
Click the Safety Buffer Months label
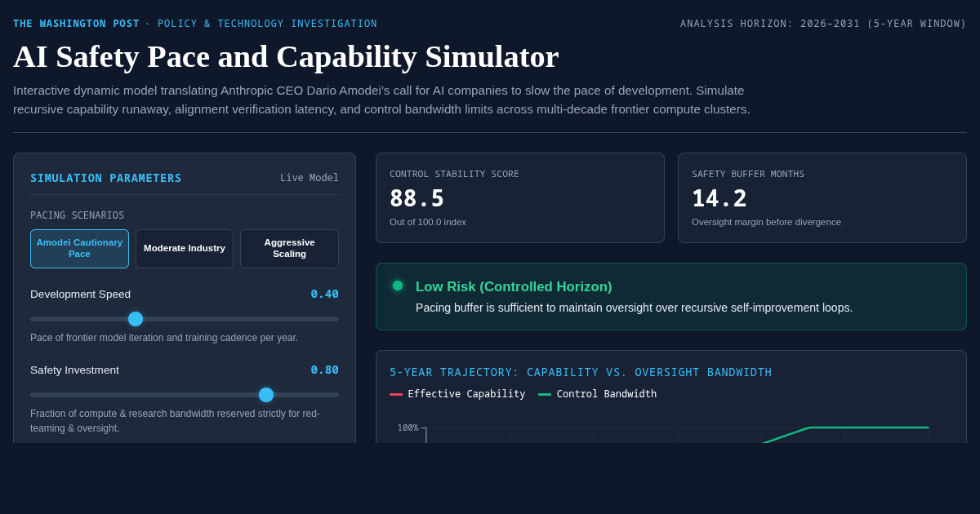click(748, 174)
